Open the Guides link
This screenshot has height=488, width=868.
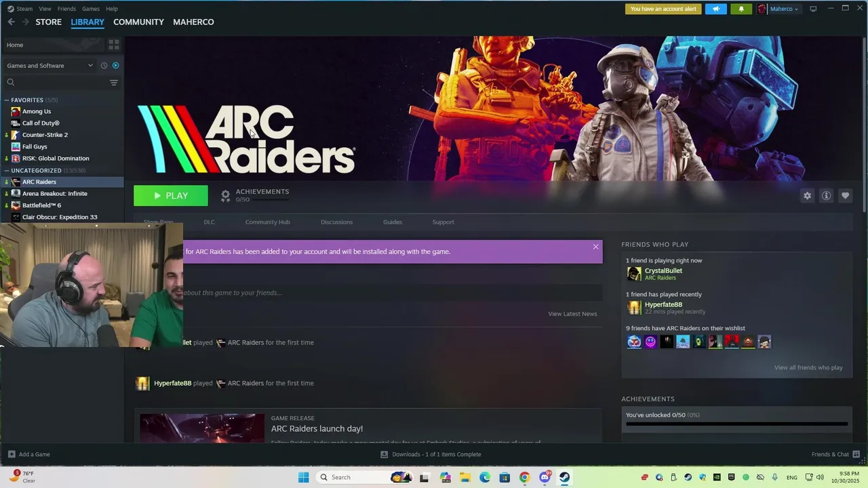click(393, 222)
